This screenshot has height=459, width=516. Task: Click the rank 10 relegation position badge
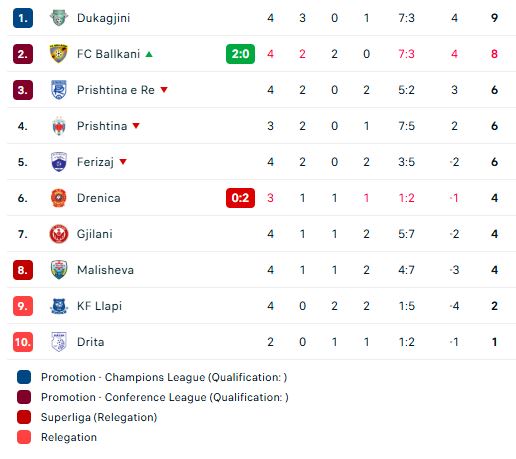pos(23,342)
